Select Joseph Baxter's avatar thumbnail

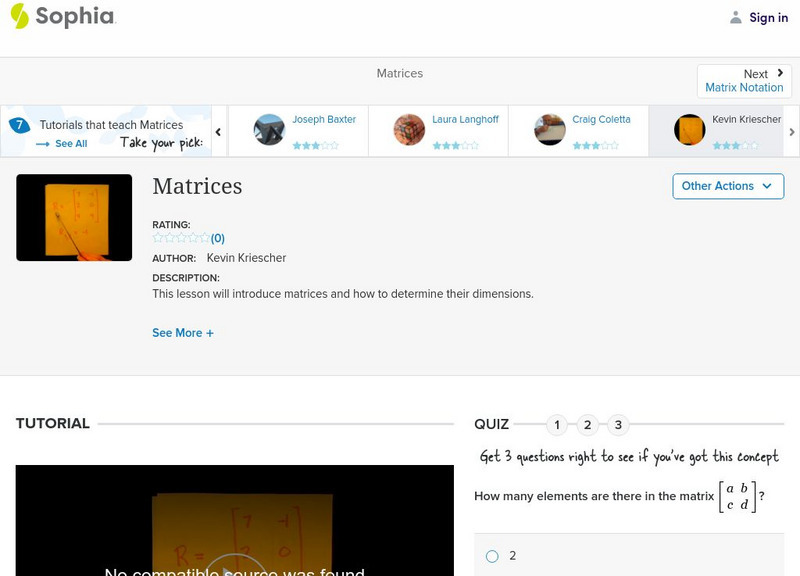[269, 130]
